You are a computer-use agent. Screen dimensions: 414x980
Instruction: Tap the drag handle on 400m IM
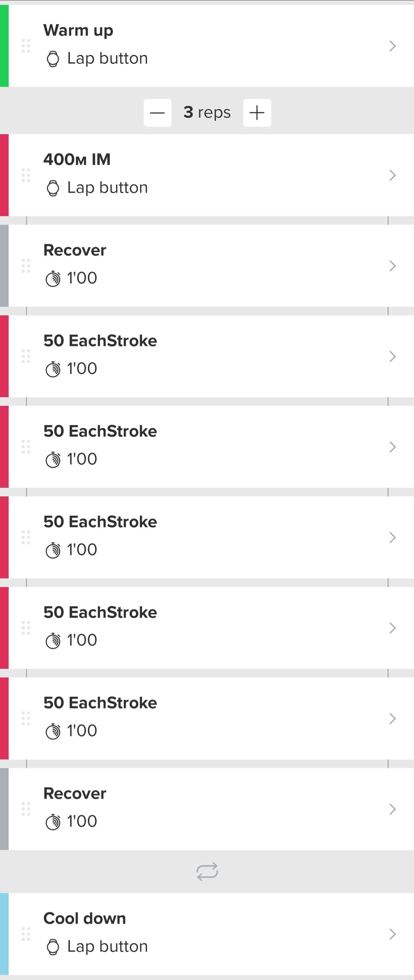[x=26, y=175]
